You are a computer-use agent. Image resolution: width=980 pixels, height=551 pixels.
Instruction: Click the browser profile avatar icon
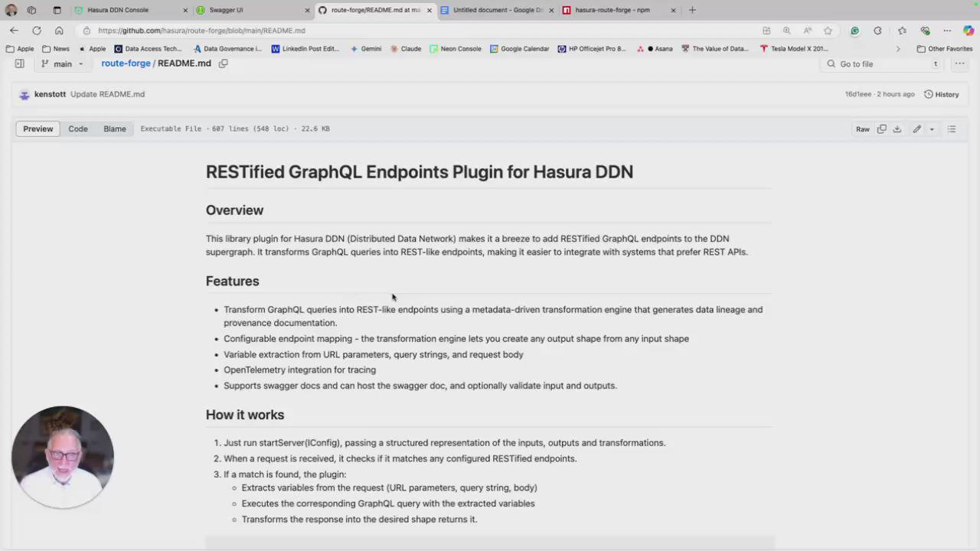[11, 10]
